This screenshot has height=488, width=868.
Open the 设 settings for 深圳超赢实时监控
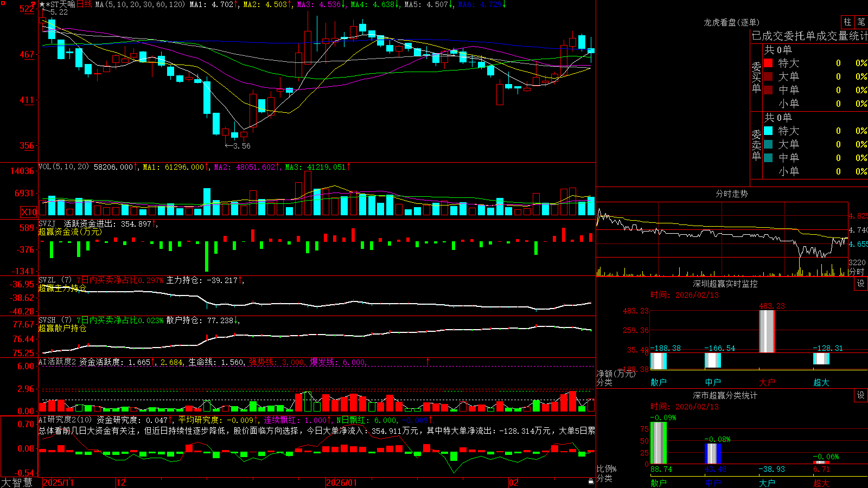pos(861,284)
